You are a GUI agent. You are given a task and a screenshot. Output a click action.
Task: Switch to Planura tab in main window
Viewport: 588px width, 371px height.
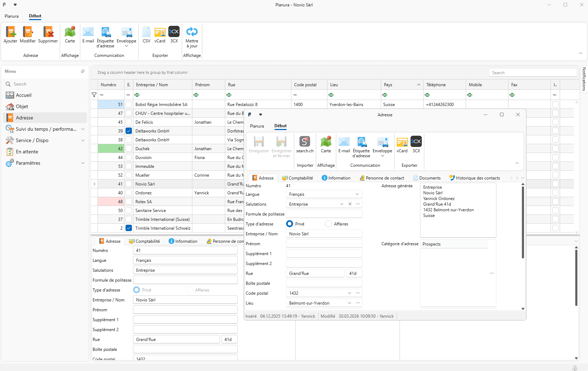point(12,16)
